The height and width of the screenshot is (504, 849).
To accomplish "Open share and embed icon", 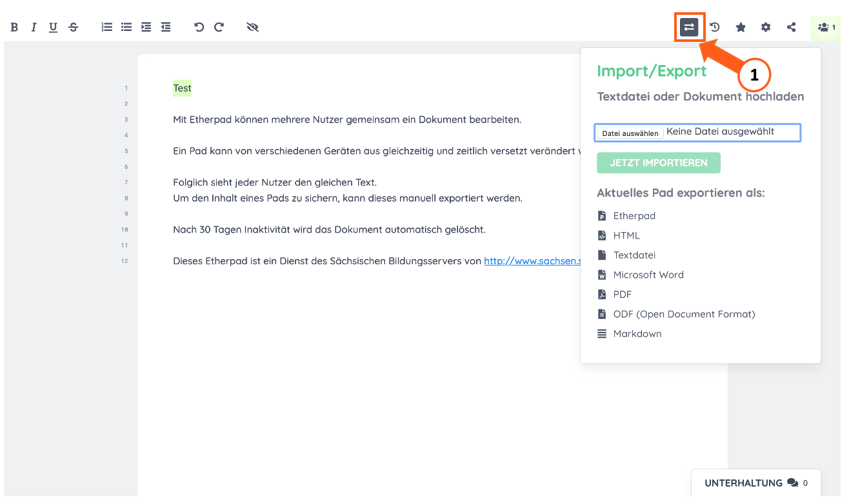I will pyautogui.click(x=792, y=27).
